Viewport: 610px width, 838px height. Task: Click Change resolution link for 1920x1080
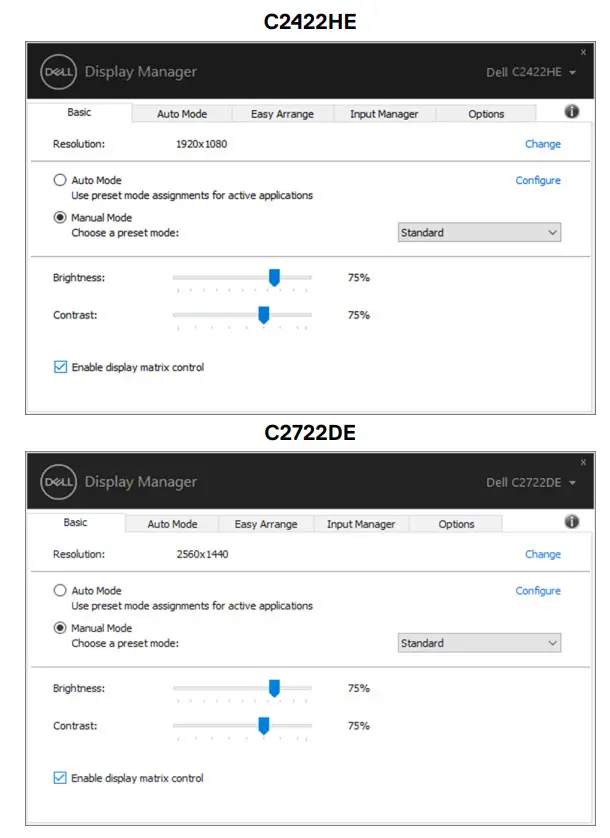(543, 144)
